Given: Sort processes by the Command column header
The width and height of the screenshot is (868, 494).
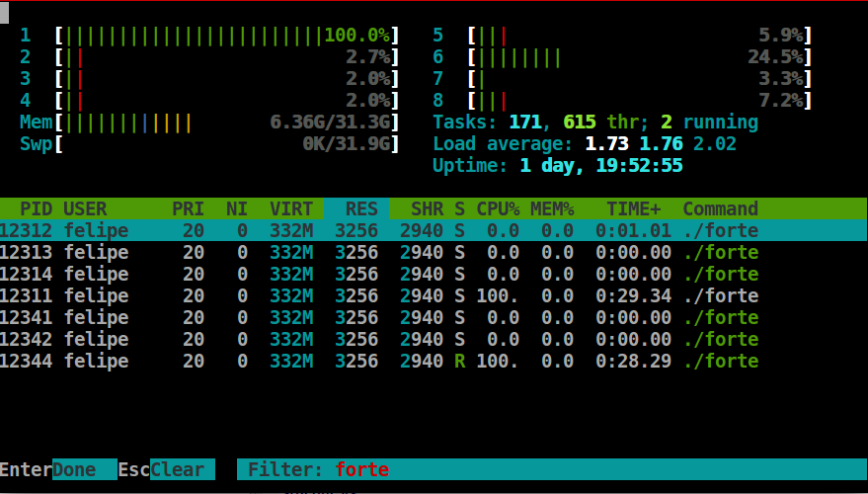Looking at the screenshot, I should point(720,208).
